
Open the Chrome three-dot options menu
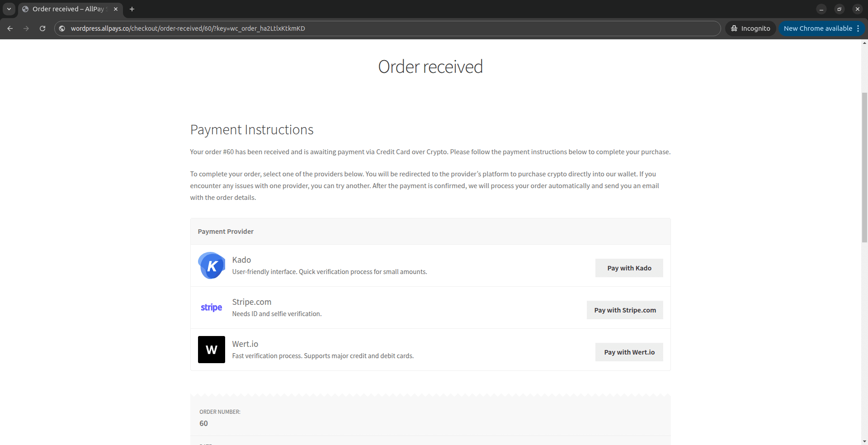859,28
